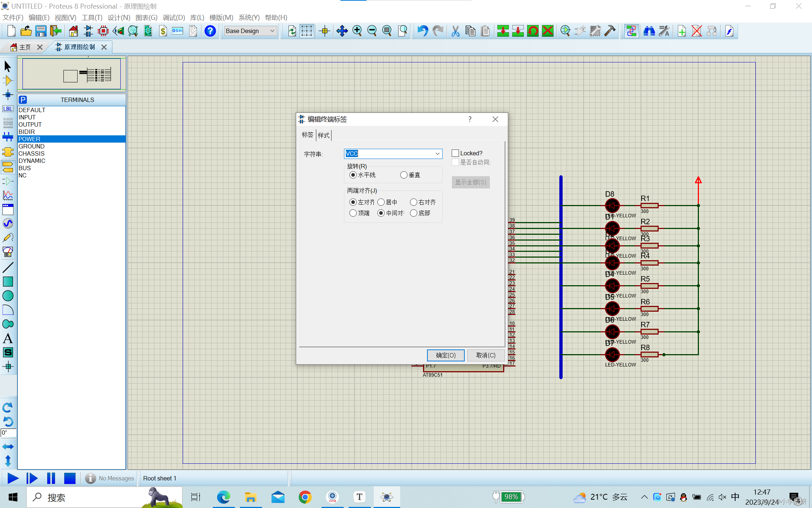Start simulation with the play button
812x508 pixels.
point(13,478)
